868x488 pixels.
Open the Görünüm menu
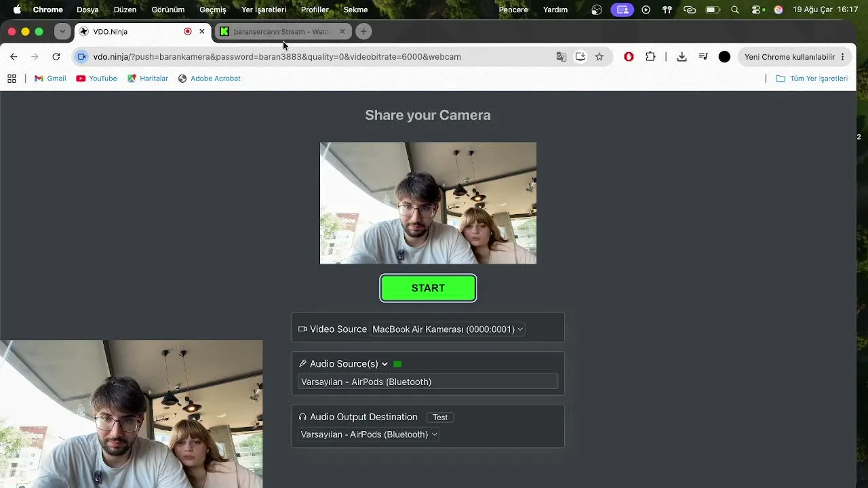coord(168,9)
